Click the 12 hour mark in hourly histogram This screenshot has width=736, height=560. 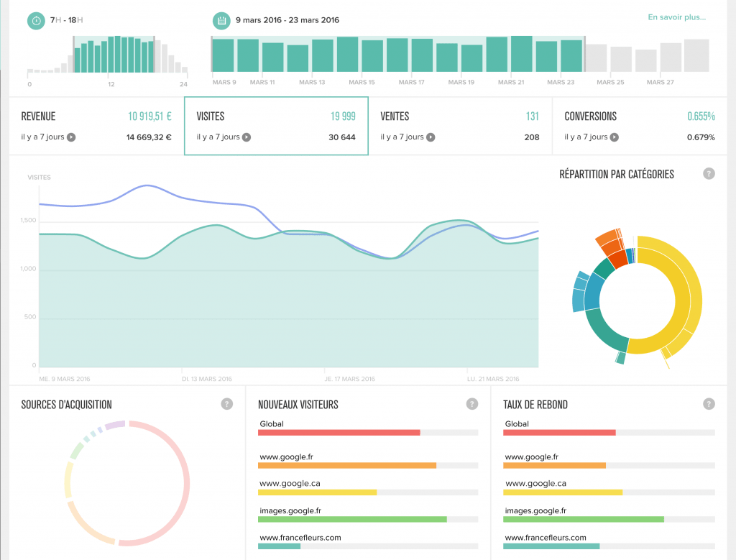pyautogui.click(x=111, y=83)
